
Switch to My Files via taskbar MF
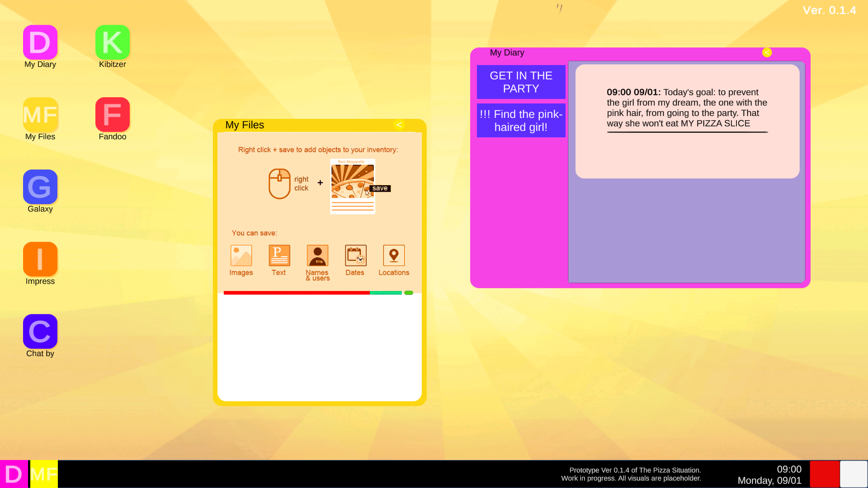pyautogui.click(x=44, y=474)
